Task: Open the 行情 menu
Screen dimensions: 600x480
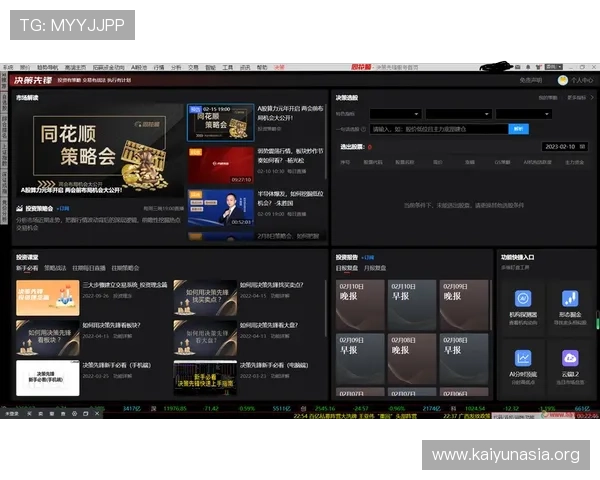Action: (159, 67)
